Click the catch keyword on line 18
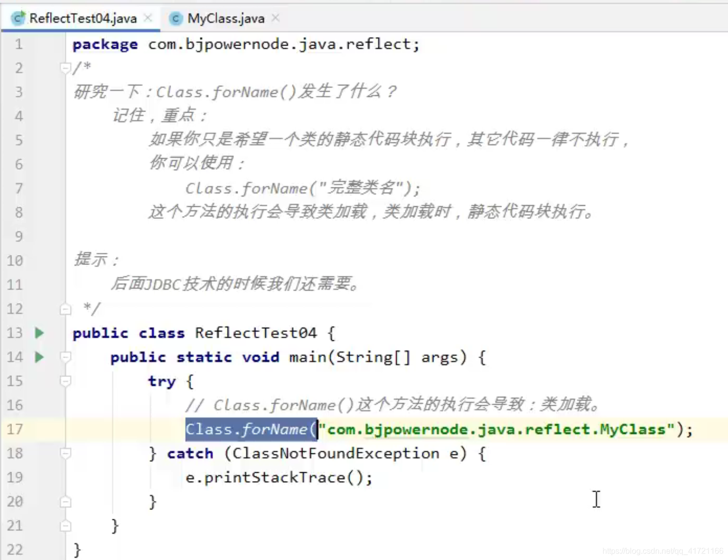Screen dimensions: 728x560 click(190, 453)
